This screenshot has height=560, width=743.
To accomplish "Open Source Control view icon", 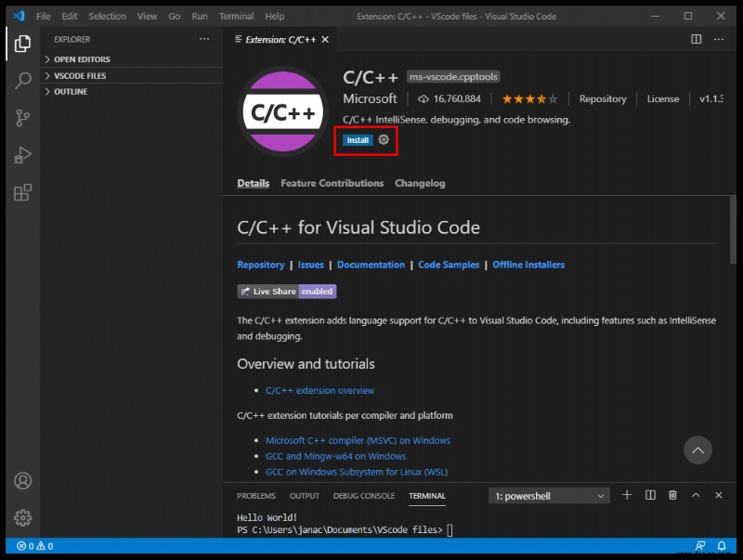I will click(22, 118).
